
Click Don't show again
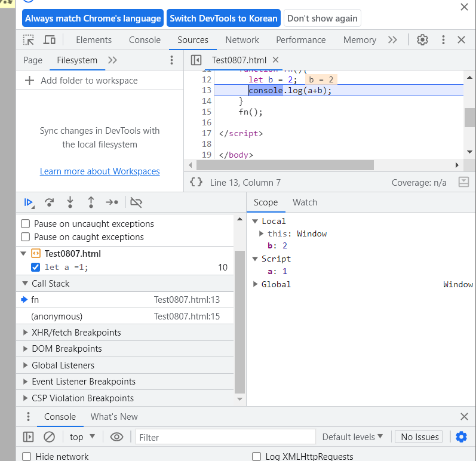[323, 18]
